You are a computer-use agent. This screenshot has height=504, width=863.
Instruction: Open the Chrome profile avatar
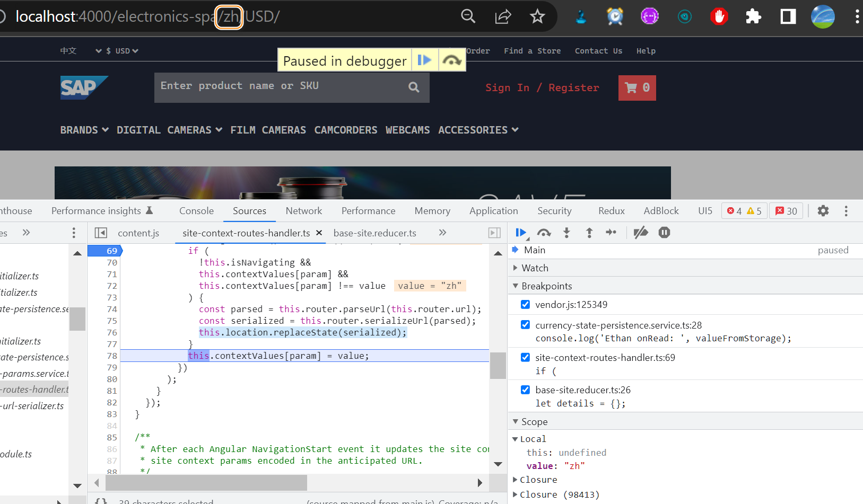click(x=823, y=16)
